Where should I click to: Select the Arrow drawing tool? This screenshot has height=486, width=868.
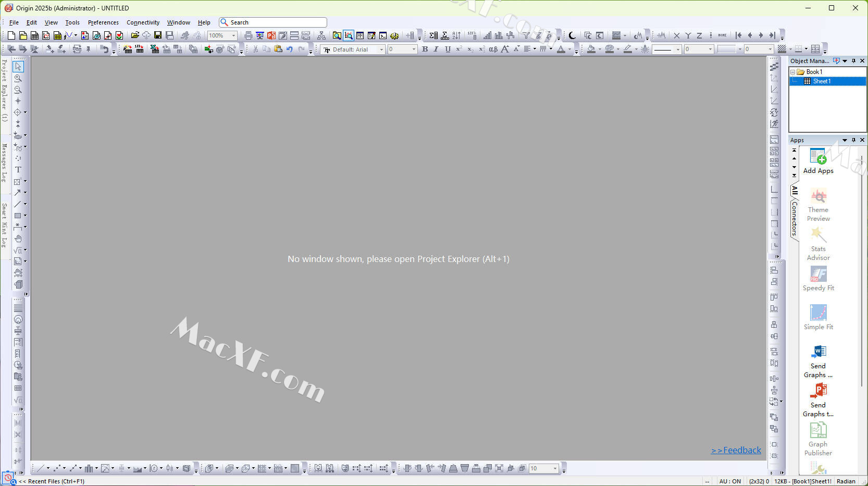[x=17, y=193]
